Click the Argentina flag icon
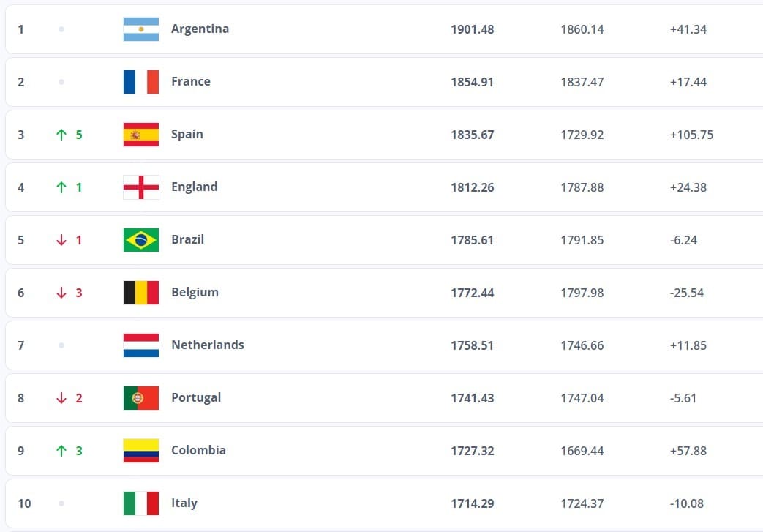The width and height of the screenshot is (763, 532). click(x=141, y=29)
